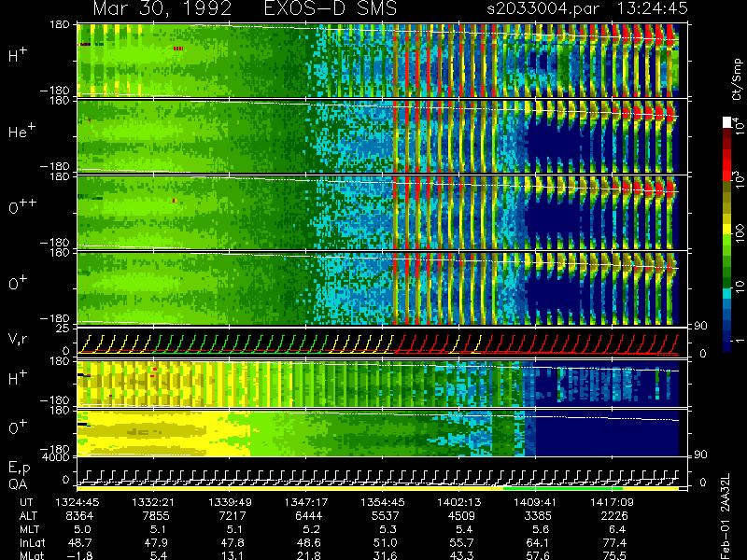
Task: Select UT tick value '1409:41'
Action: (x=535, y=502)
